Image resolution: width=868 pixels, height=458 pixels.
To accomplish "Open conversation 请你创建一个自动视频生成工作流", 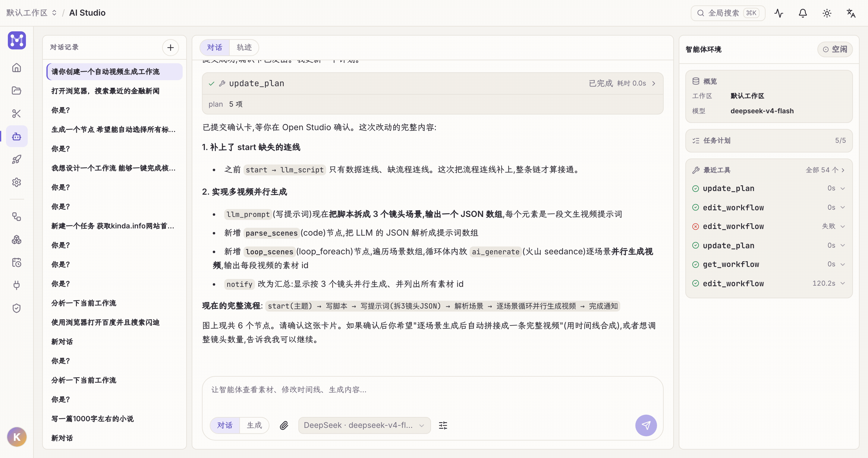I will [115, 72].
